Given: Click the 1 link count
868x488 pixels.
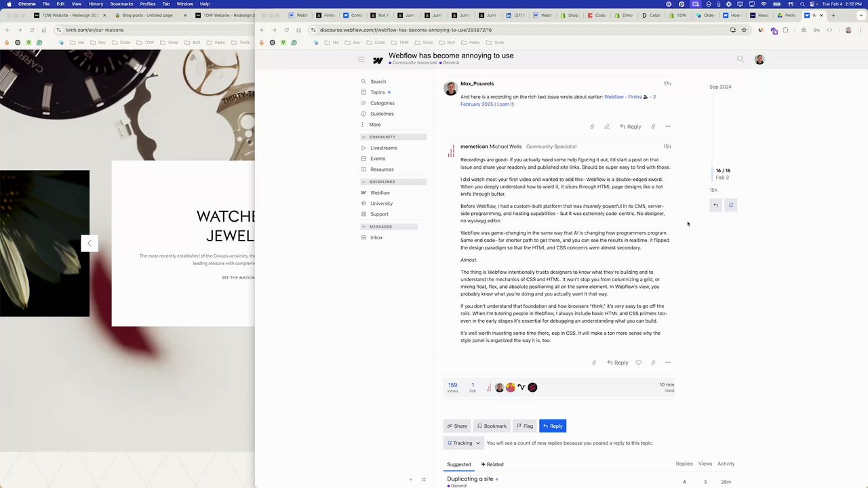Looking at the screenshot, I should [x=473, y=387].
